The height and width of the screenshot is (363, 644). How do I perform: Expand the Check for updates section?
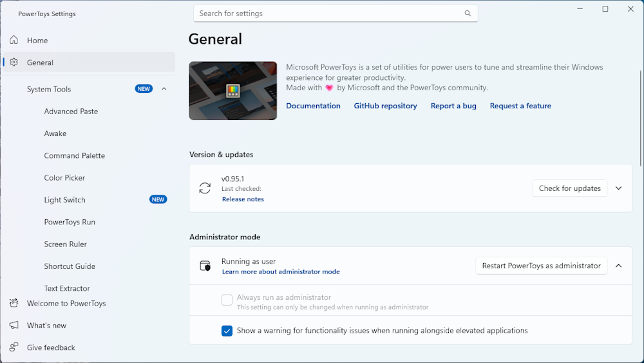pos(618,188)
